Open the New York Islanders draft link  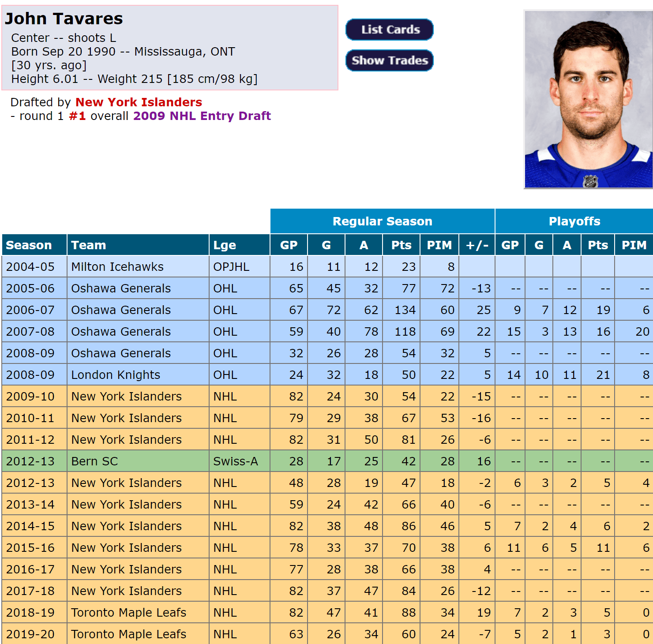139,102
